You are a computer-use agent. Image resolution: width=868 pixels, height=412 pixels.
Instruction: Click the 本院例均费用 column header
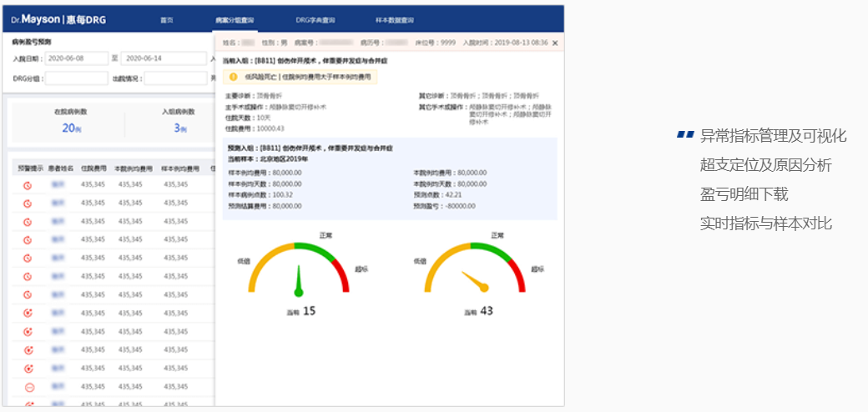[134, 168]
